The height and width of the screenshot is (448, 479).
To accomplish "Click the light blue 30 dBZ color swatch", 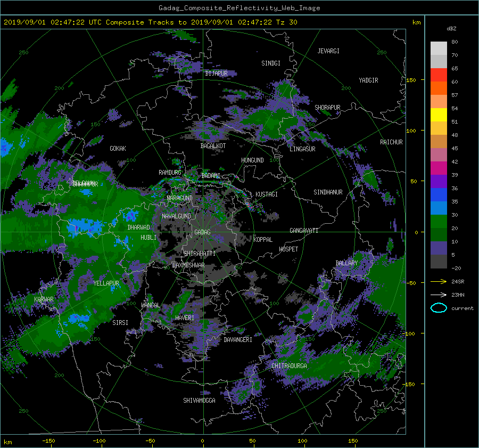I will pos(439,208).
